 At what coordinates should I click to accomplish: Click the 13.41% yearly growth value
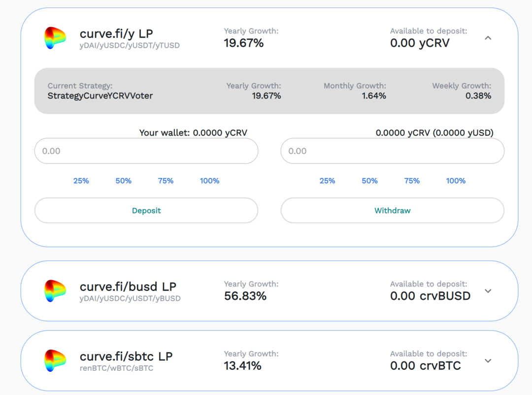point(242,366)
